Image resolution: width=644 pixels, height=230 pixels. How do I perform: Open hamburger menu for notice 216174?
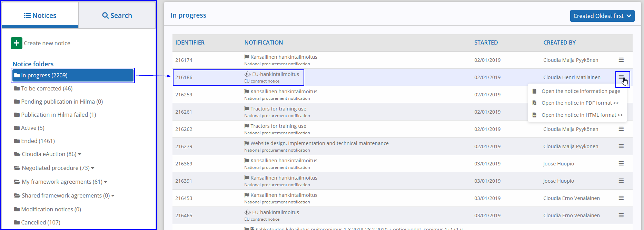pyautogui.click(x=621, y=60)
